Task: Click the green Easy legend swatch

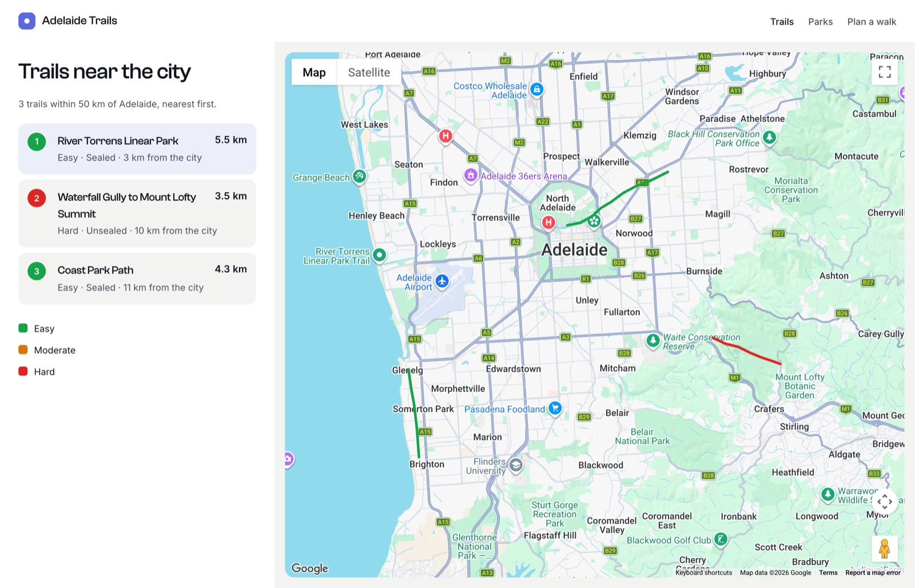Action: 23,328
